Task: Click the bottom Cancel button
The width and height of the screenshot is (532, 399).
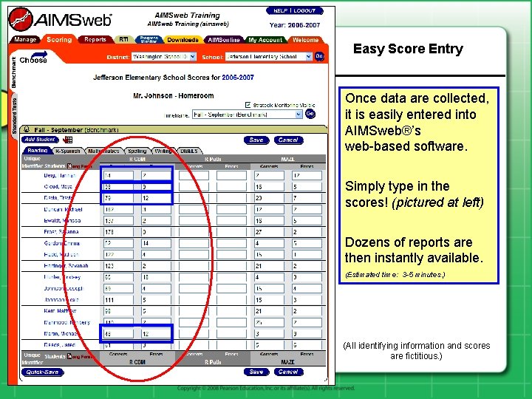Action: 288,372
